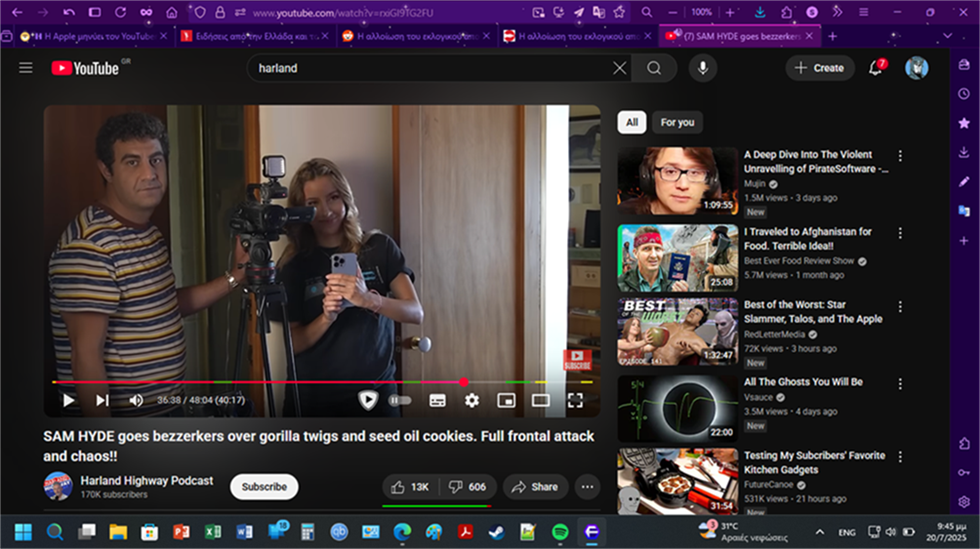The width and height of the screenshot is (980, 549).
Task: Enter fullscreen mode
Action: pyautogui.click(x=575, y=400)
